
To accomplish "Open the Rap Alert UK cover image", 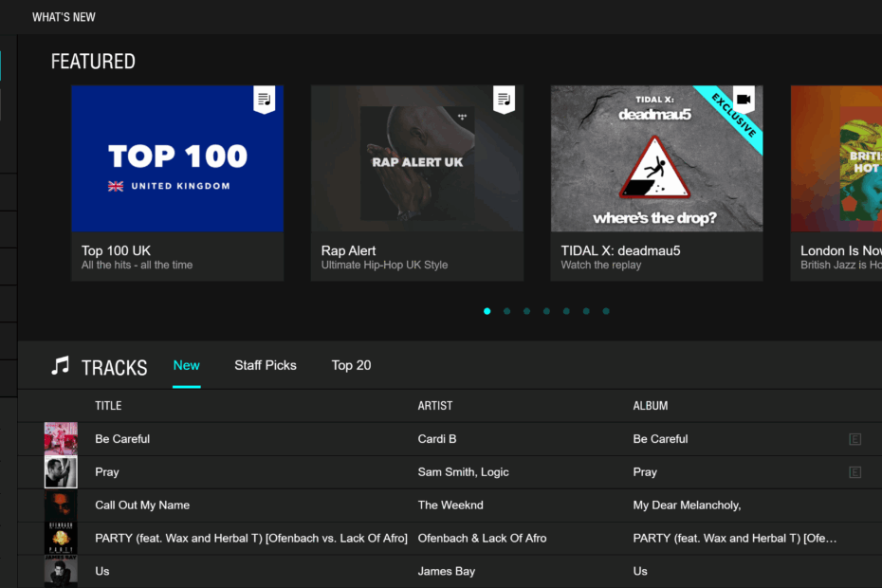I will [x=417, y=158].
